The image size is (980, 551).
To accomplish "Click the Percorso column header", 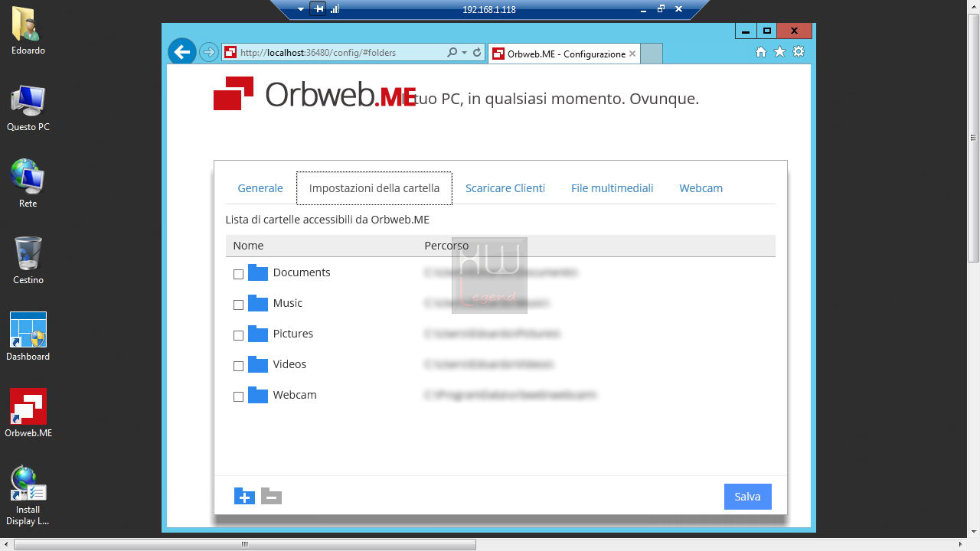I will coord(446,246).
